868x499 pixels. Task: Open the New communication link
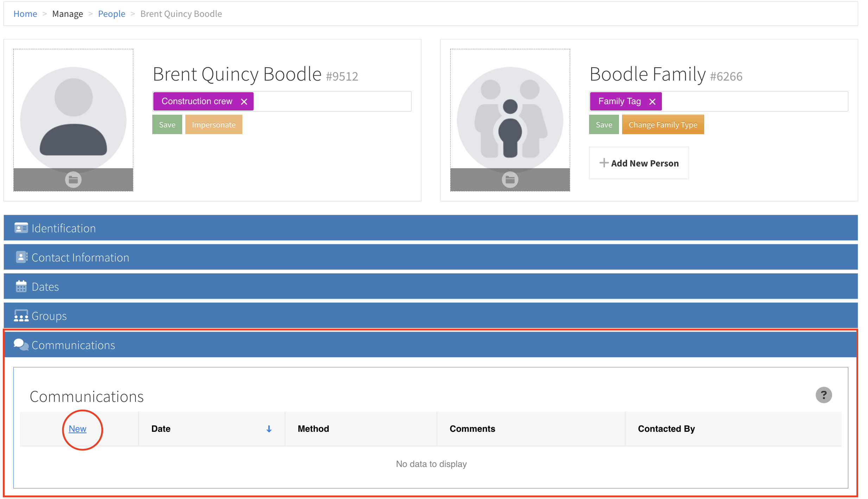tap(77, 429)
